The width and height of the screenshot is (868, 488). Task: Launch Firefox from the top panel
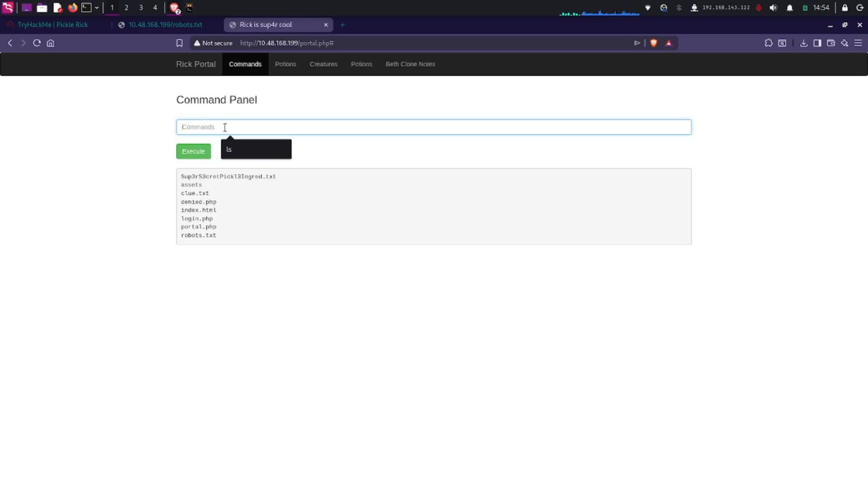coord(72,8)
